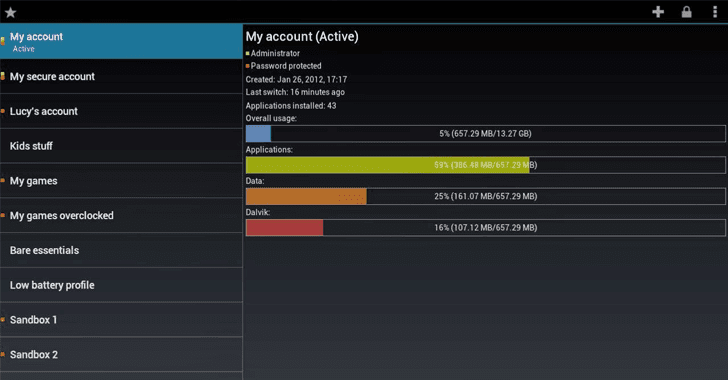Open Sandbox 1 profile
The height and width of the screenshot is (380, 728).
click(x=121, y=320)
